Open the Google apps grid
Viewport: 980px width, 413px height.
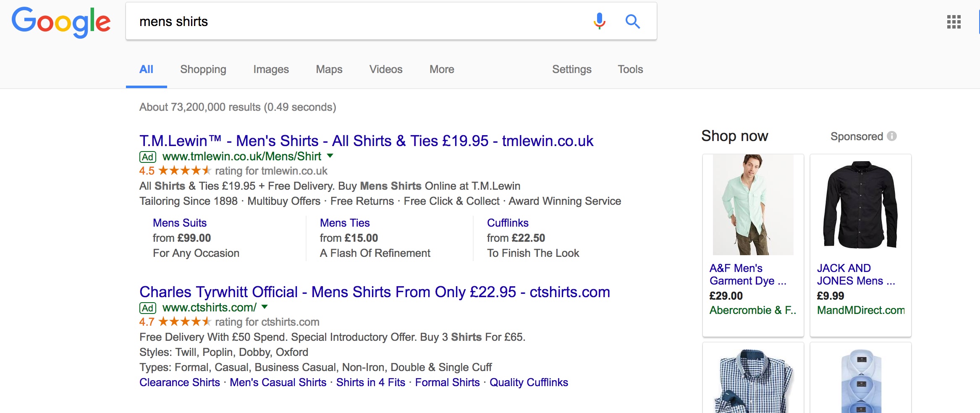(954, 22)
